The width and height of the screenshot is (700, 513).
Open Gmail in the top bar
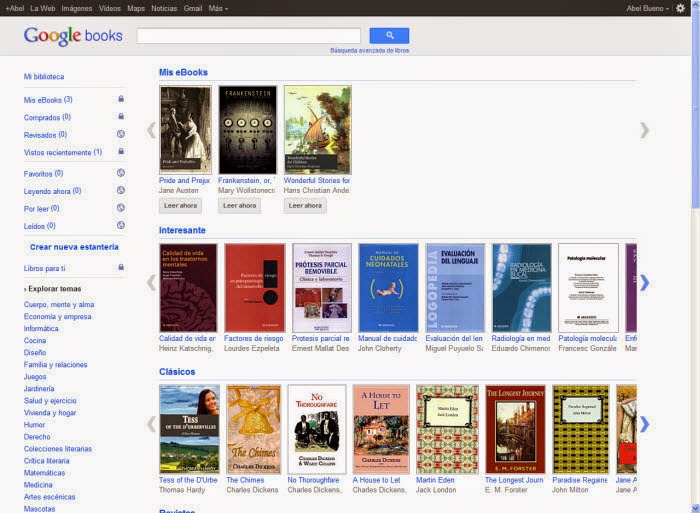(x=193, y=8)
